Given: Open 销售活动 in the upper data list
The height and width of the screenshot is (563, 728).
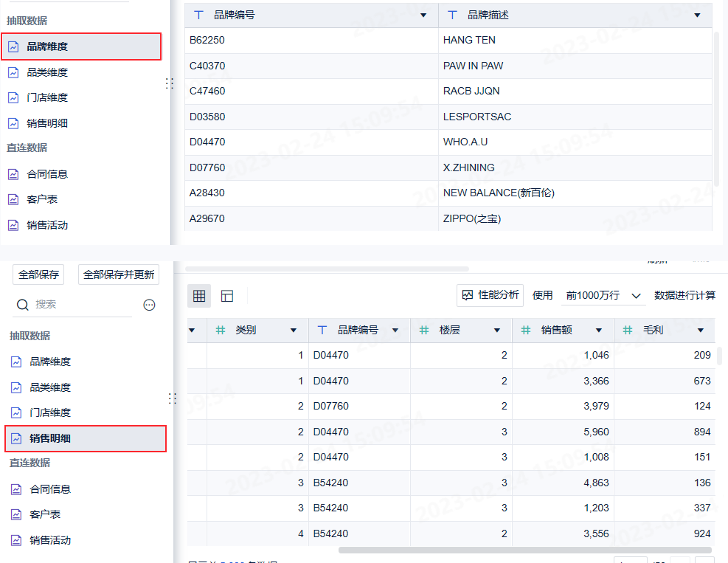Looking at the screenshot, I should pyautogui.click(x=47, y=225).
